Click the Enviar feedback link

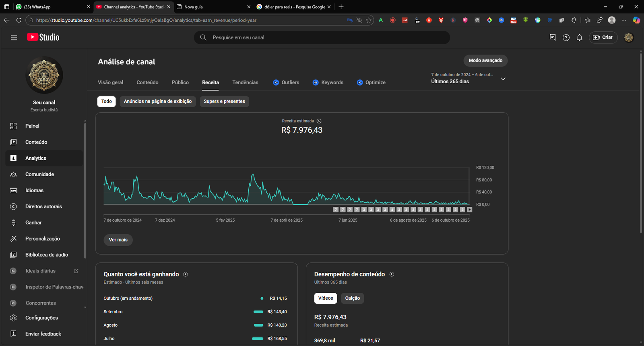coord(43,334)
